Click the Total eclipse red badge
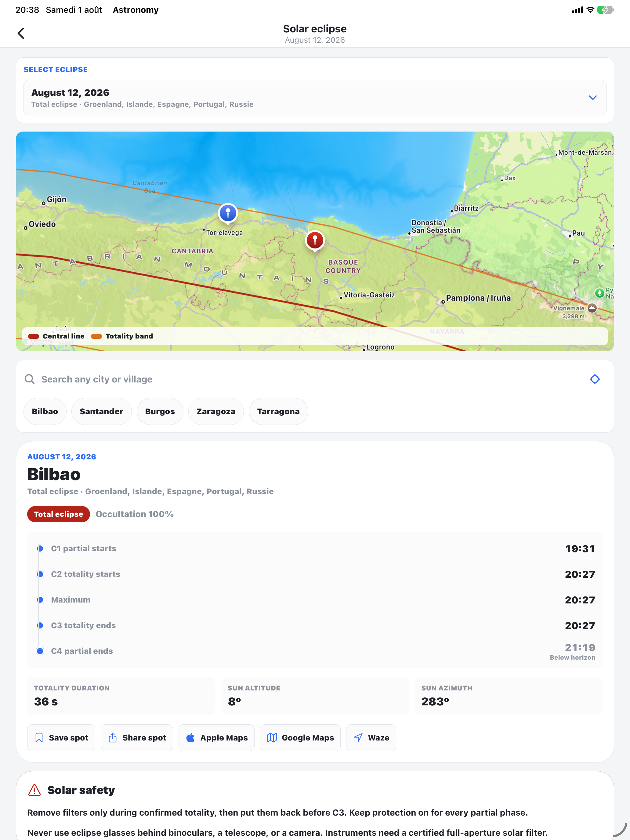The height and width of the screenshot is (840, 630). tap(59, 514)
